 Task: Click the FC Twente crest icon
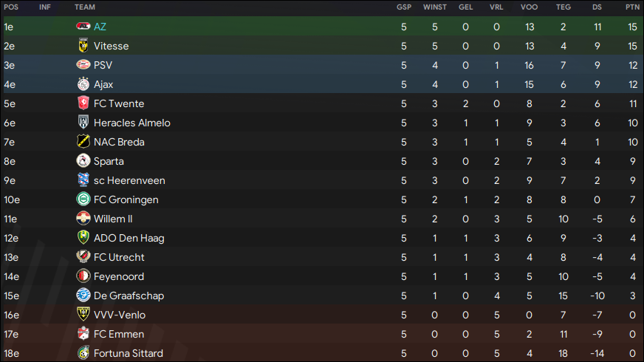click(83, 103)
